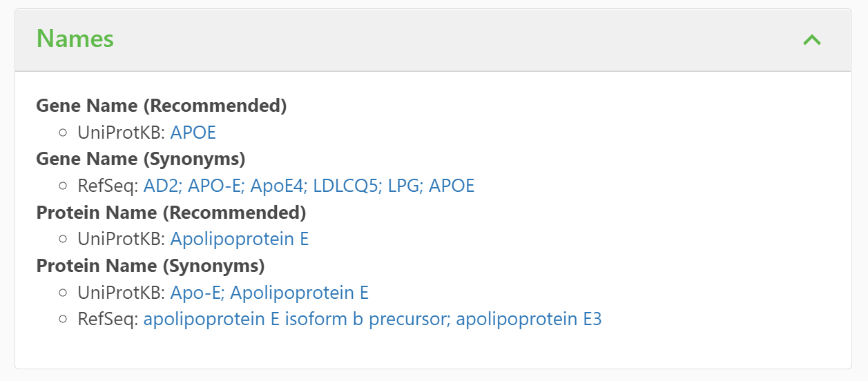Click the green Names panel title
Image resolution: width=868 pixels, height=381 pixels.
pyautogui.click(x=75, y=39)
